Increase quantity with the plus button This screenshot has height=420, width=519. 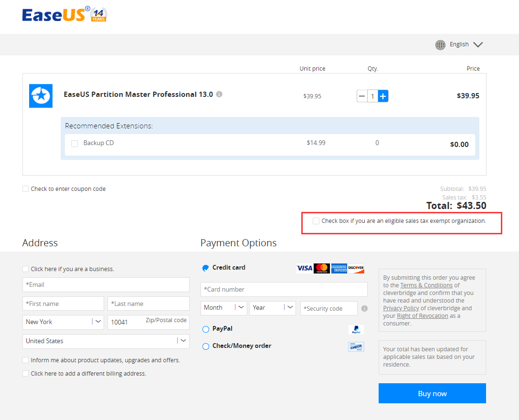coord(383,96)
